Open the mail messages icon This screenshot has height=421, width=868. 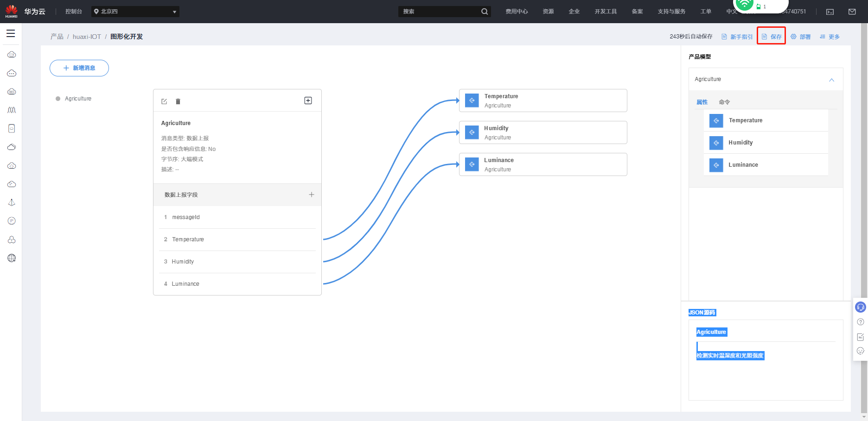[852, 12]
